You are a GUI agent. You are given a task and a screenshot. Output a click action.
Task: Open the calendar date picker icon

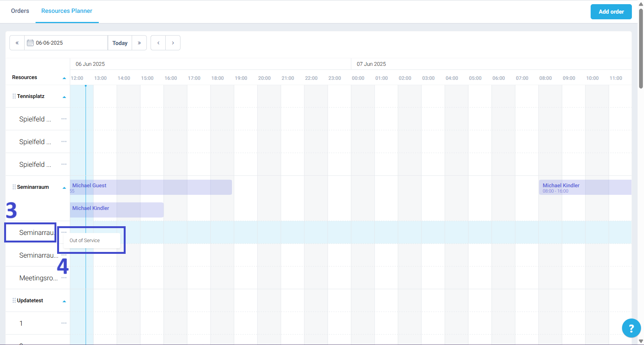(30, 43)
